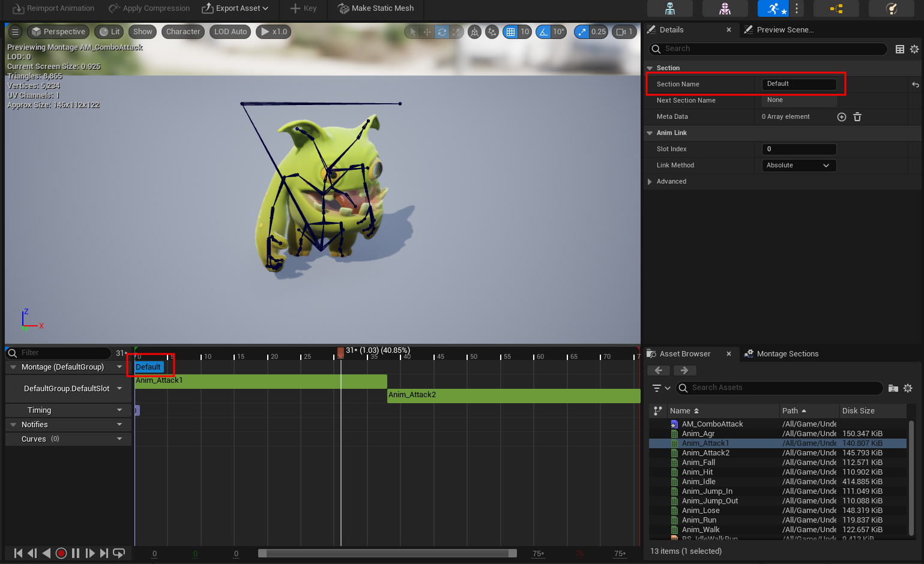Open playback speed x1.0 menu
The height and width of the screenshot is (564, 924).
(274, 32)
